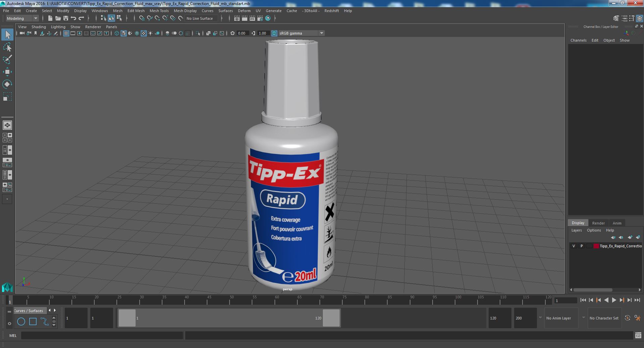The image size is (644, 348).
Task: Toggle Snap to curves
Action: (149, 18)
